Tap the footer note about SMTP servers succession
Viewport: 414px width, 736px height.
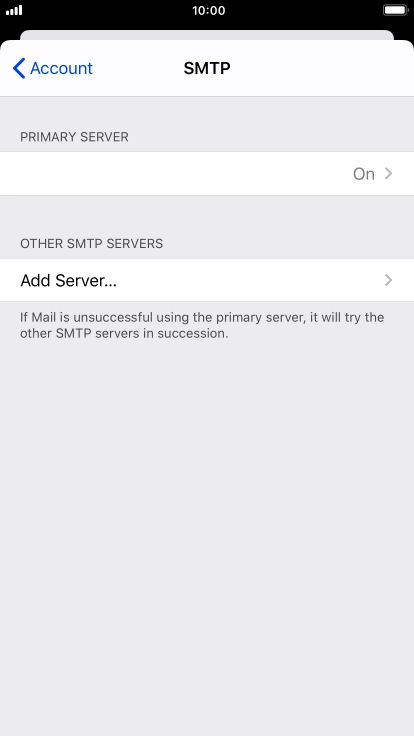202,326
